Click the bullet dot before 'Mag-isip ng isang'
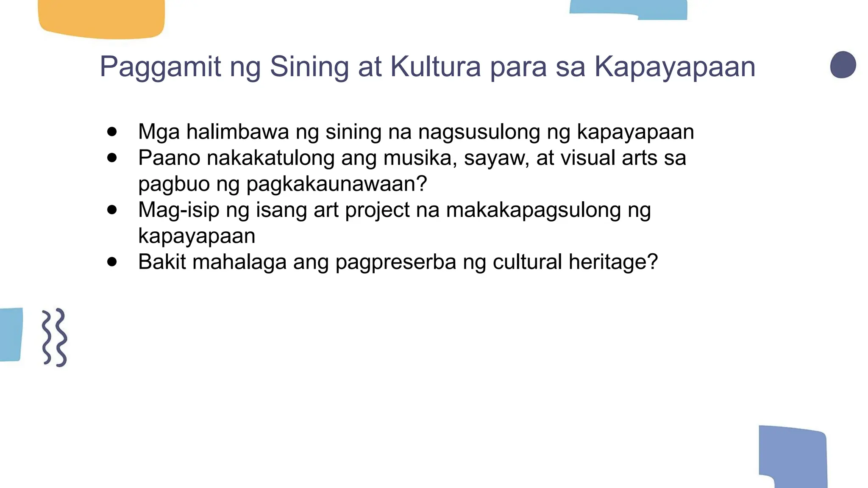868x488 pixels. pyautogui.click(x=112, y=210)
